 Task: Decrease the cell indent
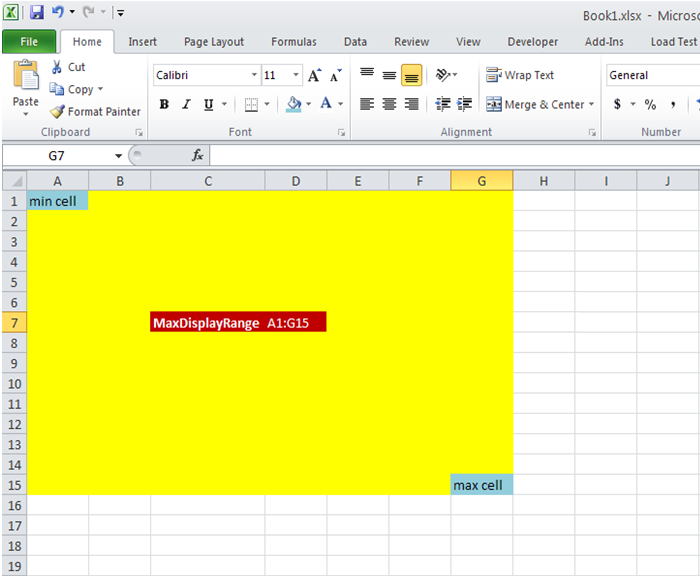(x=443, y=104)
